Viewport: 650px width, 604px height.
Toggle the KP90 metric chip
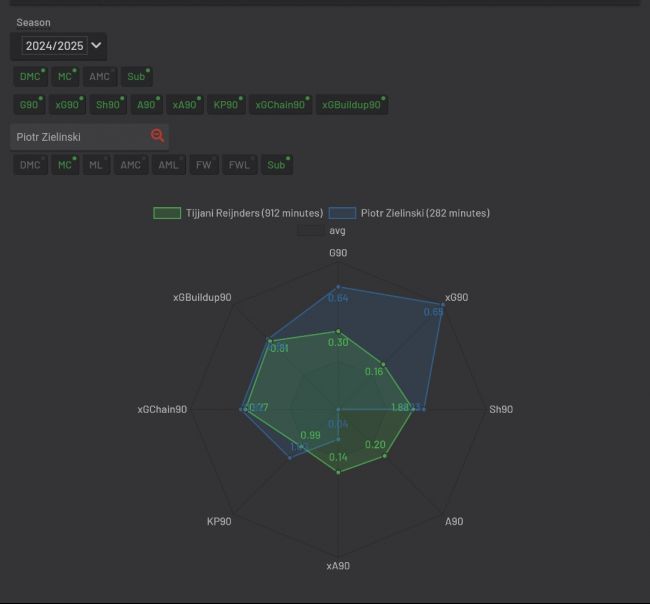point(226,105)
